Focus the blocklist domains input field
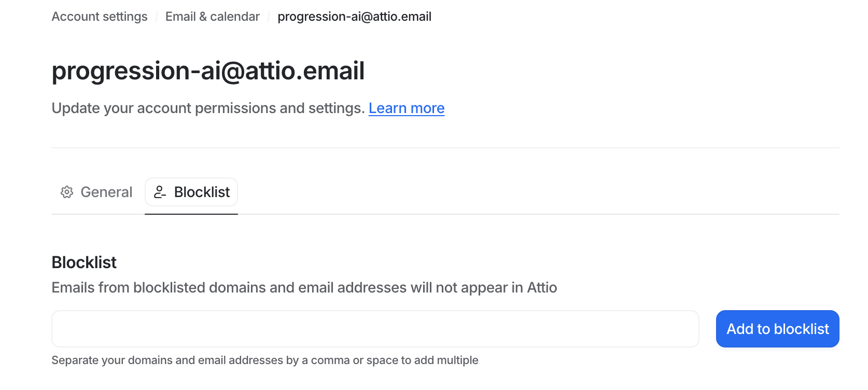Viewport: 868px width, 390px height. (x=375, y=329)
